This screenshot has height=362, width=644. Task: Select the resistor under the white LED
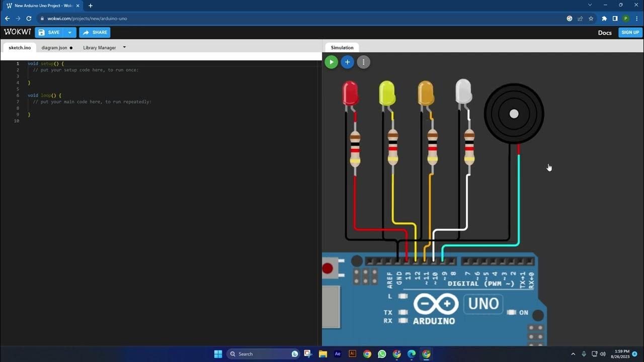469,147
